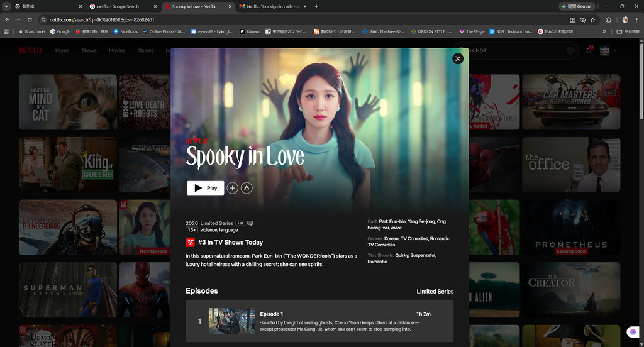Open the TV Comedies genre link

[414, 238]
